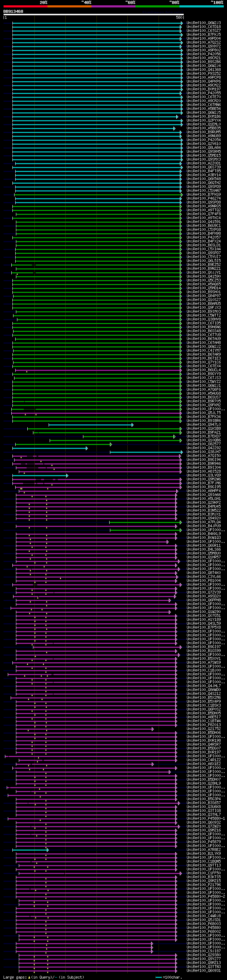Select hit label UniRef100_A7QI50
227x980 pixels.
tap(203, 456)
